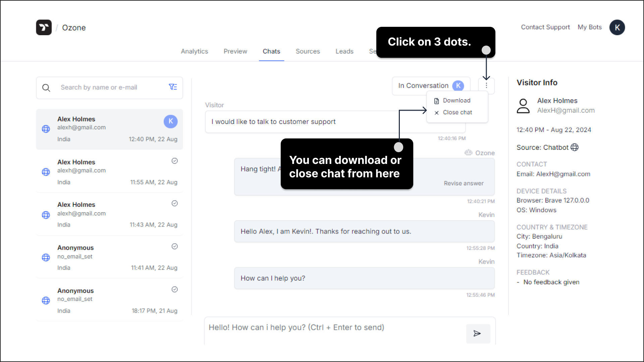Click the three dots chat menu

(x=486, y=86)
